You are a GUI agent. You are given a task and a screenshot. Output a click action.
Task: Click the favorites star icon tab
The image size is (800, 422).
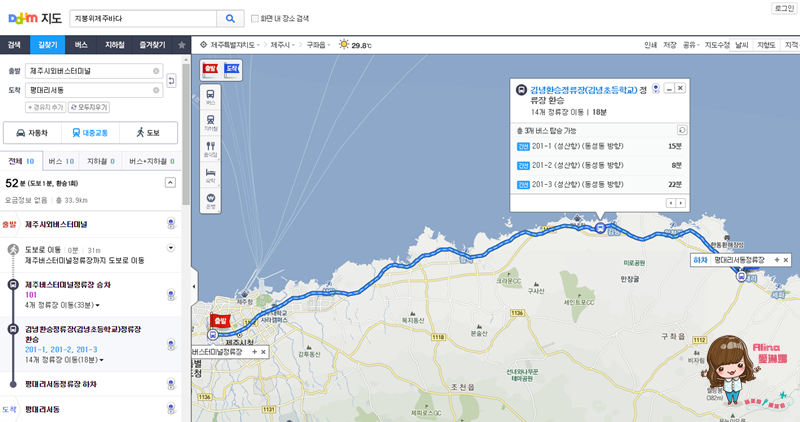pyautogui.click(x=182, y=45)
